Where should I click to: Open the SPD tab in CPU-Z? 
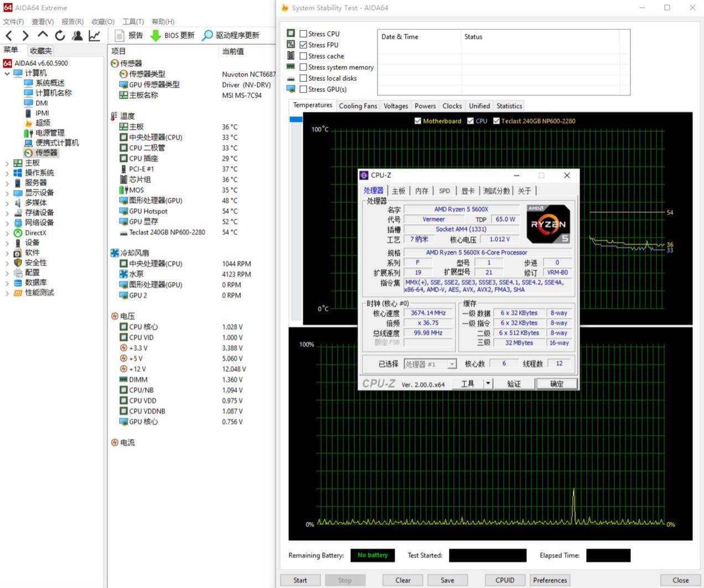(444, 190)
